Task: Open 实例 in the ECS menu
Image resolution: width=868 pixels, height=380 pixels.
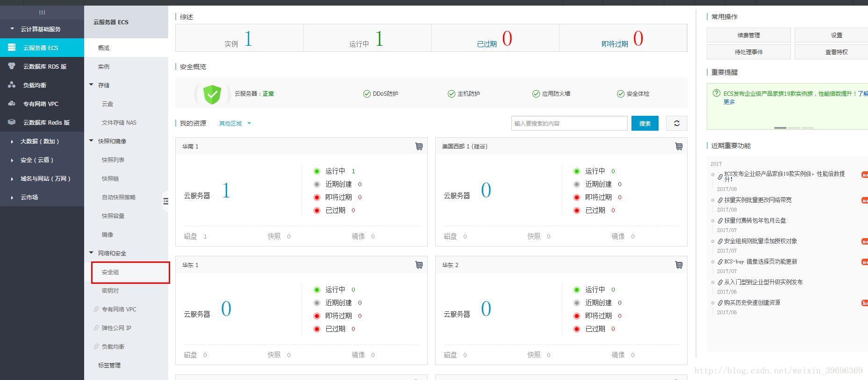Action: tap(126, 66)
